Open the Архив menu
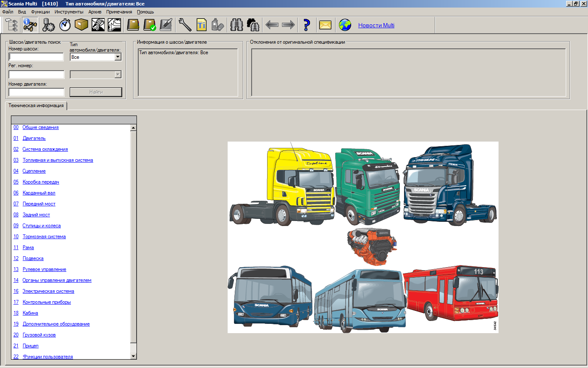The width and height of the screenshot is (588, 368). coord(95,12)
